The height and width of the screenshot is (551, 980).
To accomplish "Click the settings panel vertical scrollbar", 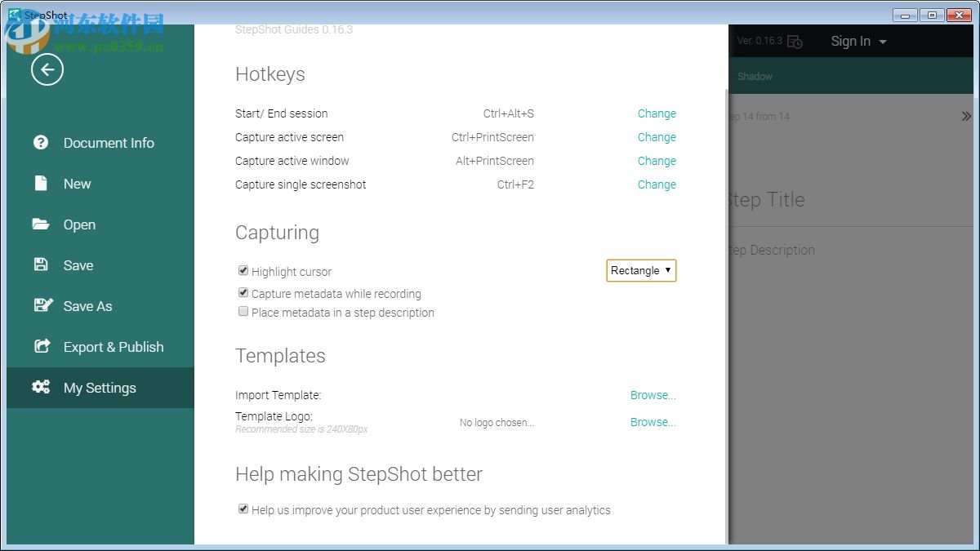I will [726, 316].
